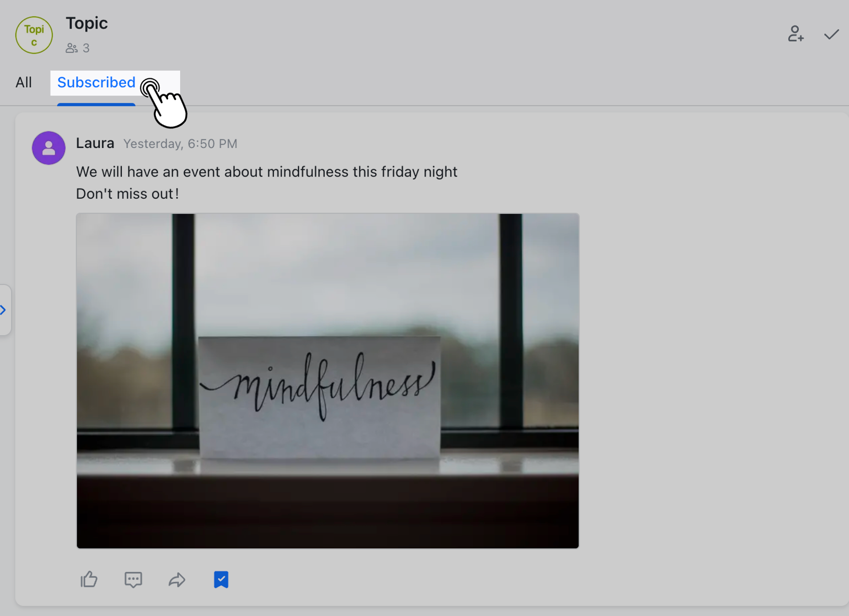
Task: Unsubscribe from the post via blue bookmark toggle
Action: tap(221, 580)
